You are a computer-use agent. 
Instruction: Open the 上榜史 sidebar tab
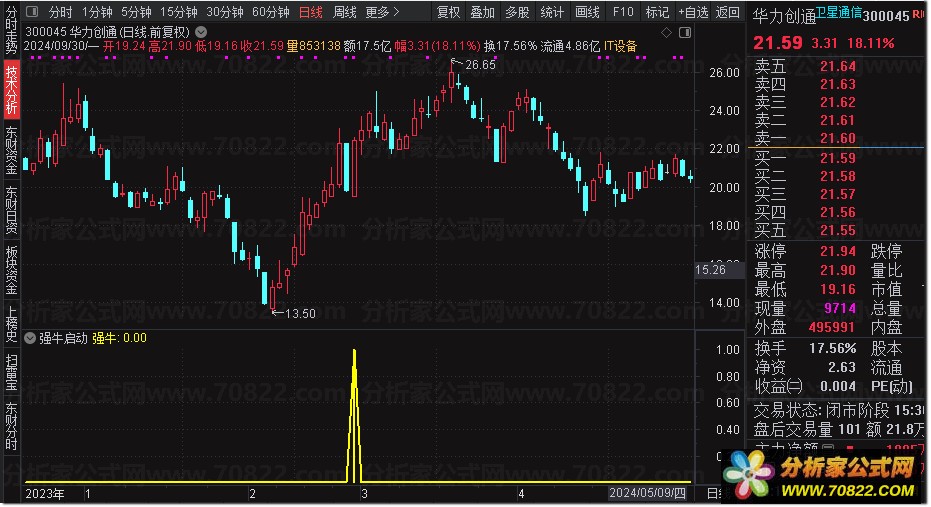pyautogui.click(x=11, y=324)
